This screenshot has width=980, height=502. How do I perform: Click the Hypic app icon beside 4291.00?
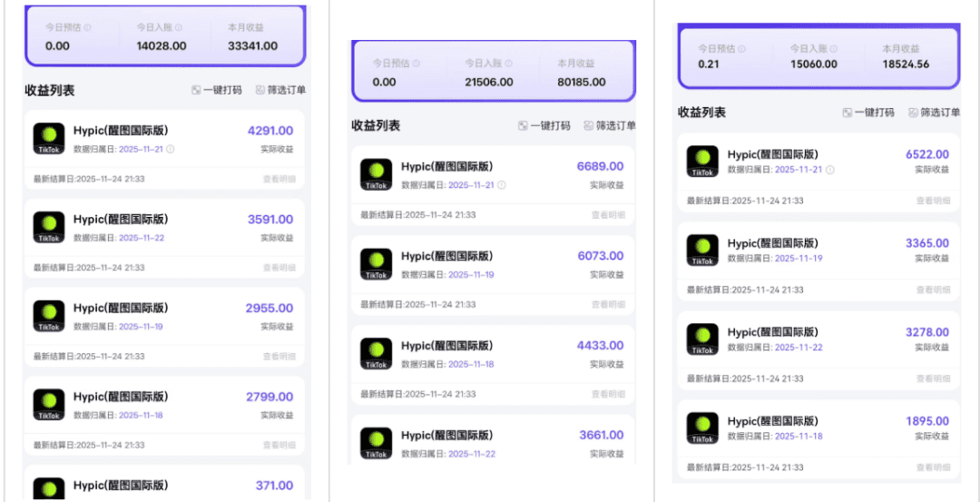tap(49, 138)
